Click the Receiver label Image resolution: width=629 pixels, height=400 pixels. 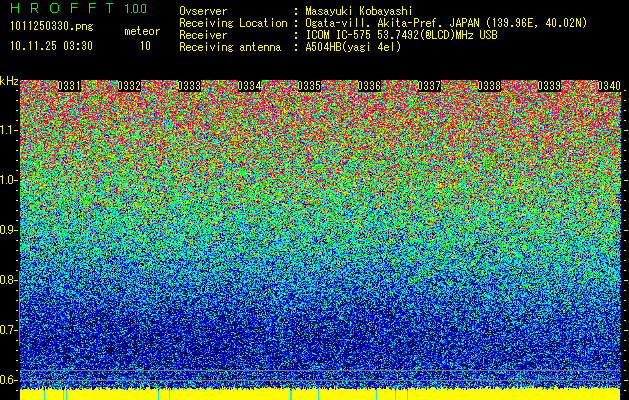click(x=203, y=35)
